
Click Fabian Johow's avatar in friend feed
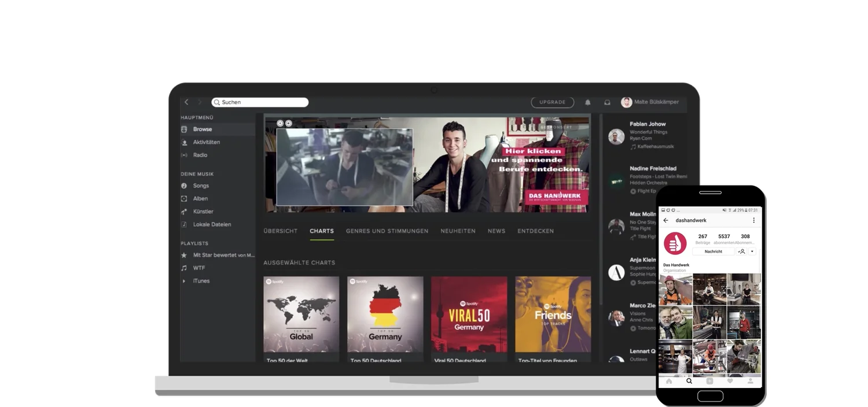(x=616, y=136)
